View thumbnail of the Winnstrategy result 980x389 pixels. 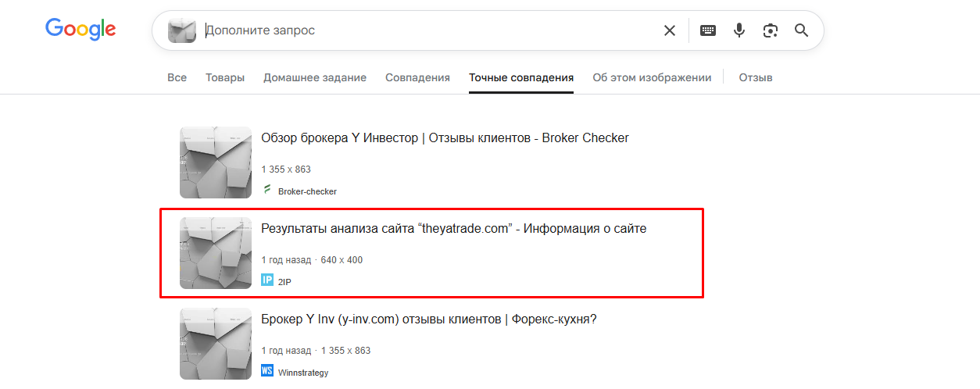(x=216, y=344)
